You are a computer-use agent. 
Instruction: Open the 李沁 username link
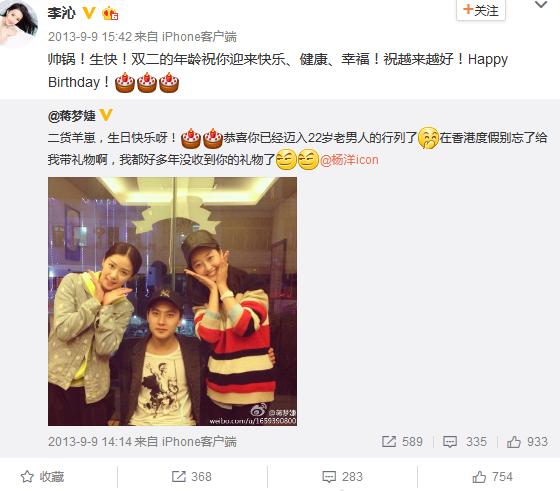[62, 13]
